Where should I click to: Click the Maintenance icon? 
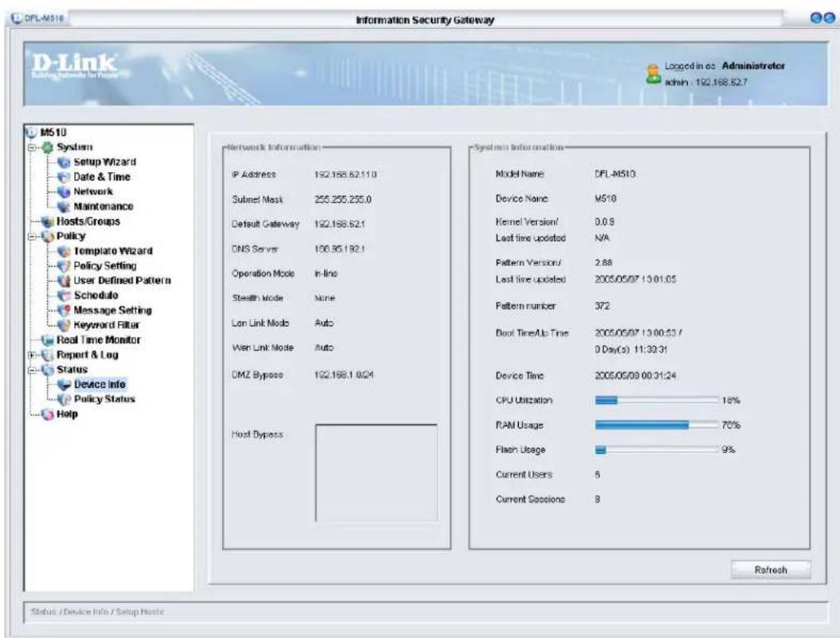tap(64, 206)
